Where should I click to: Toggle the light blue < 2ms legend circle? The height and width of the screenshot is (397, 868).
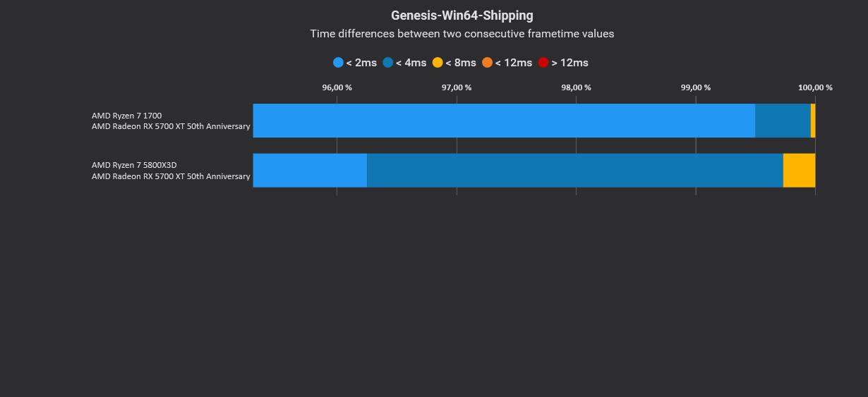pyautogui.click(x=338, y=63)
